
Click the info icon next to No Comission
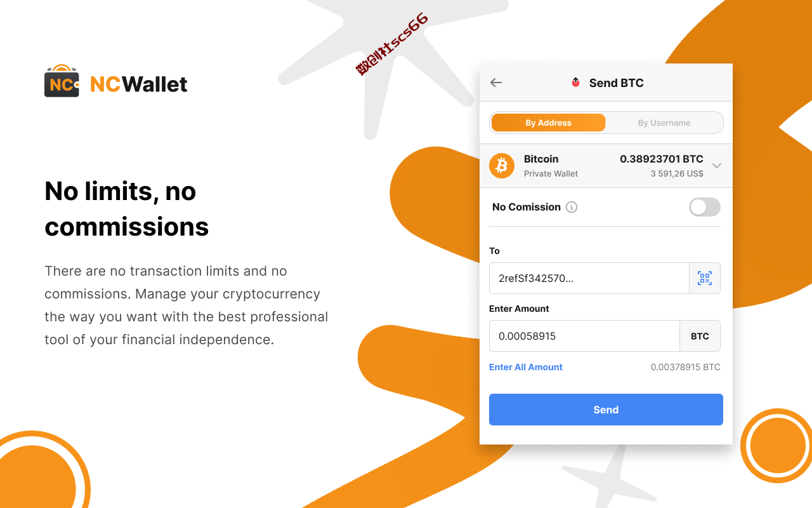pos(572,207)
